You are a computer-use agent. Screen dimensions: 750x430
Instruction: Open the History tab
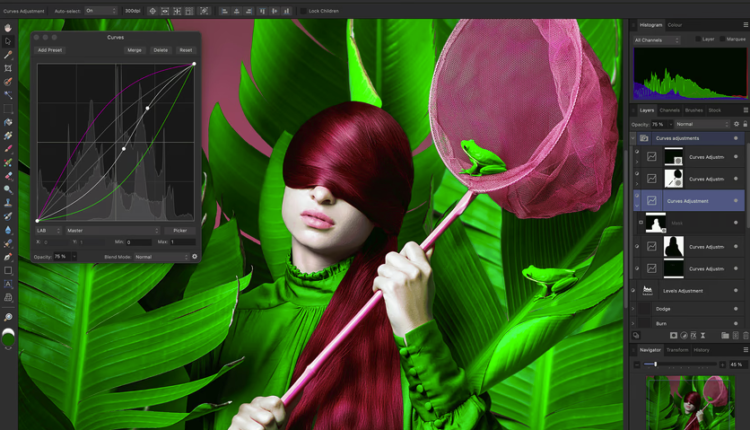tap(702, 350)
